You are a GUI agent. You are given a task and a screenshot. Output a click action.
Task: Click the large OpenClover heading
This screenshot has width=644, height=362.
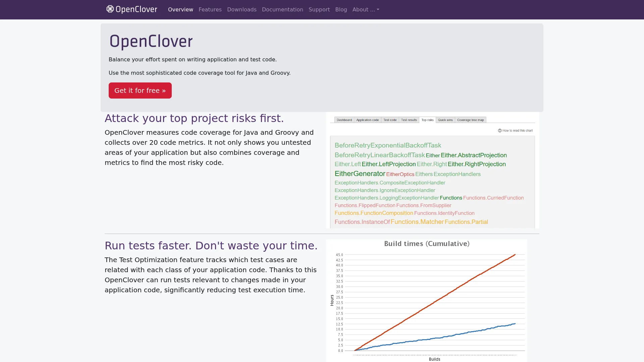pos(151,42)
